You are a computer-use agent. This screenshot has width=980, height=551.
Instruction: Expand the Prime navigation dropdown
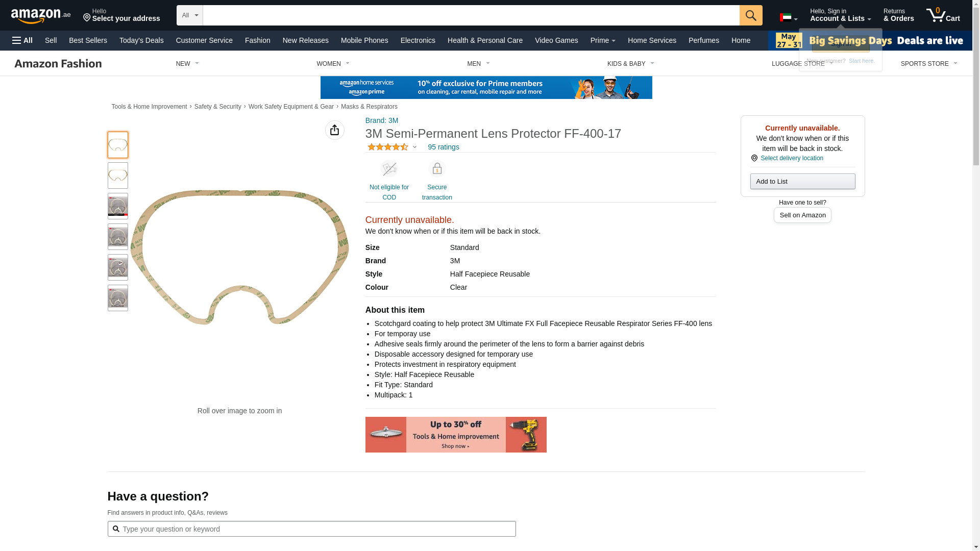(x=603, y=40)
